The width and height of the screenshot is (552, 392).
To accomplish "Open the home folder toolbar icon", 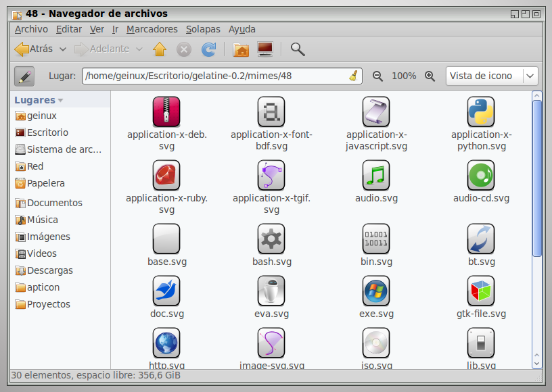I will point(241,49).
